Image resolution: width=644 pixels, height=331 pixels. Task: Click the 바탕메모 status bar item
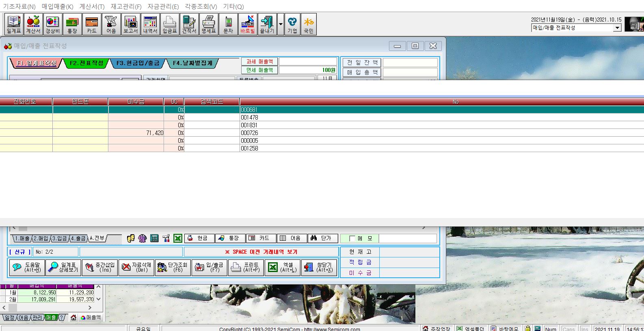(x=505, y=329)
